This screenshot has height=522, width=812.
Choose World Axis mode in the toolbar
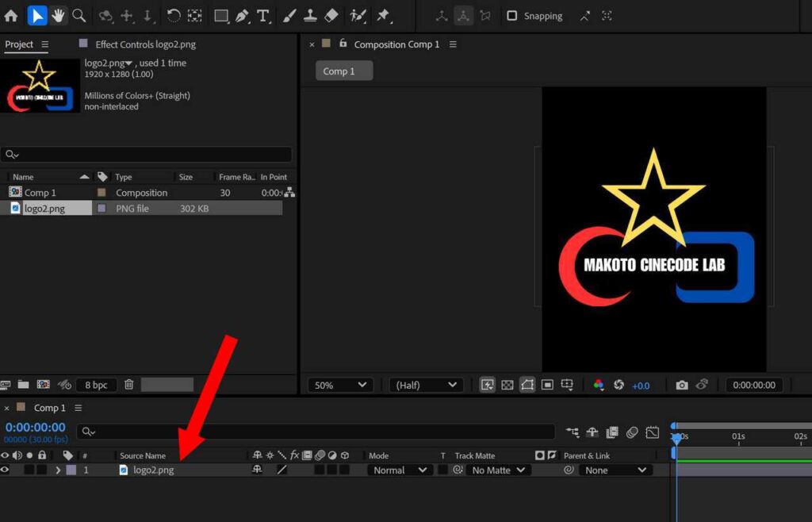(463, 16)
